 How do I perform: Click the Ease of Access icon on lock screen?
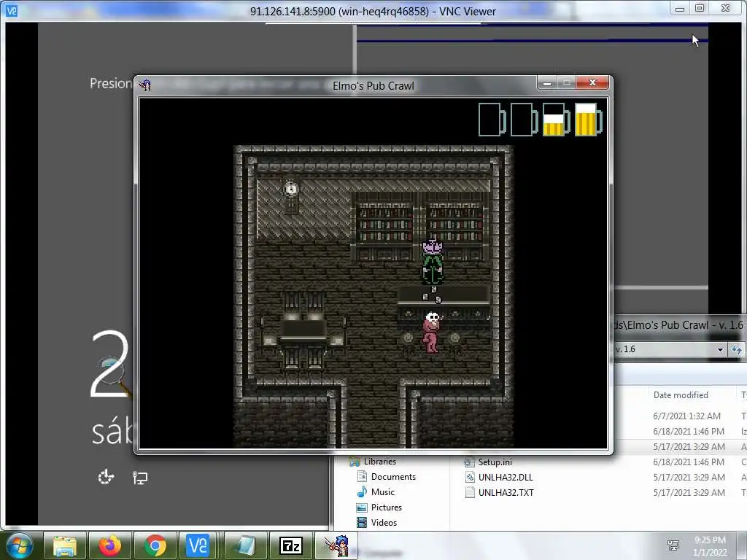[x=106, y=477]
